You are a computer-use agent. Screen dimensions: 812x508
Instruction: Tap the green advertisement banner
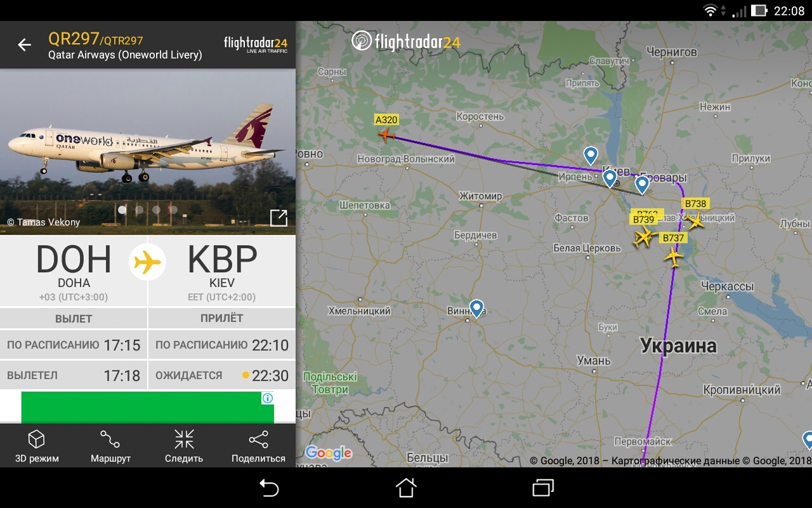(147, 407)
